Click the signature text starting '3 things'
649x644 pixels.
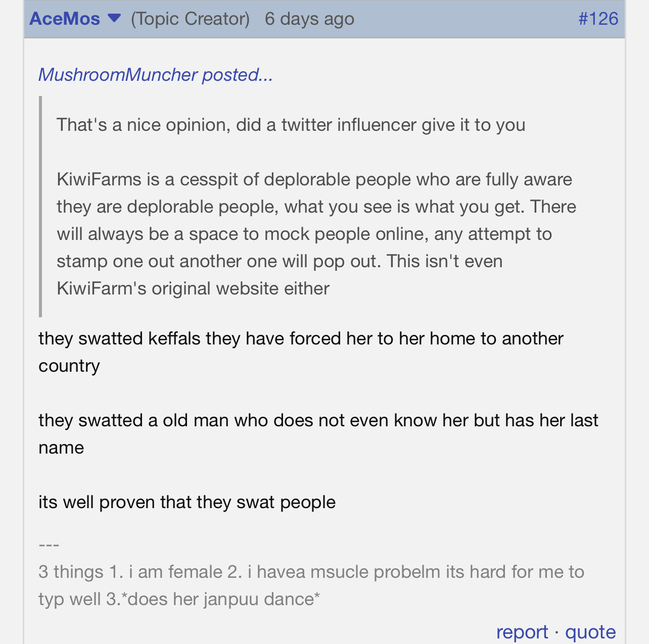(311, 585)
